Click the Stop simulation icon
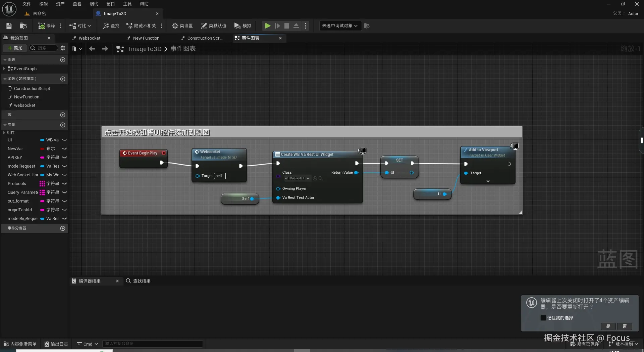The width and height of the screenshot is (644, 352). (x=286, y=26)
